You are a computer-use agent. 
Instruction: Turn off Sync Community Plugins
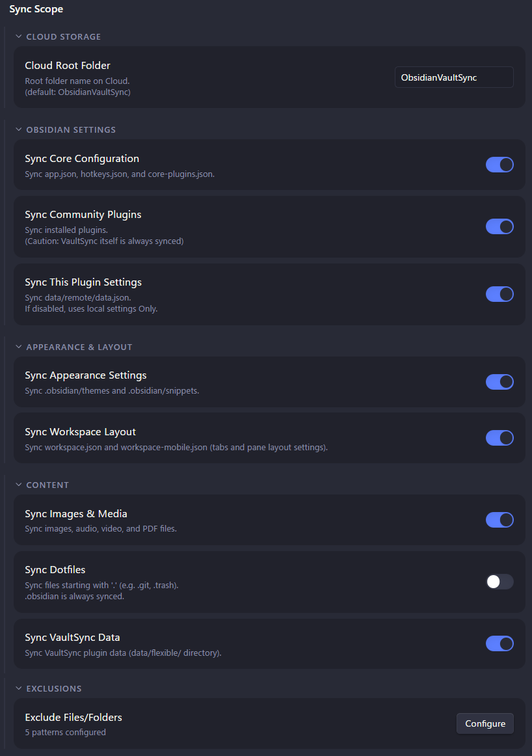499,226
